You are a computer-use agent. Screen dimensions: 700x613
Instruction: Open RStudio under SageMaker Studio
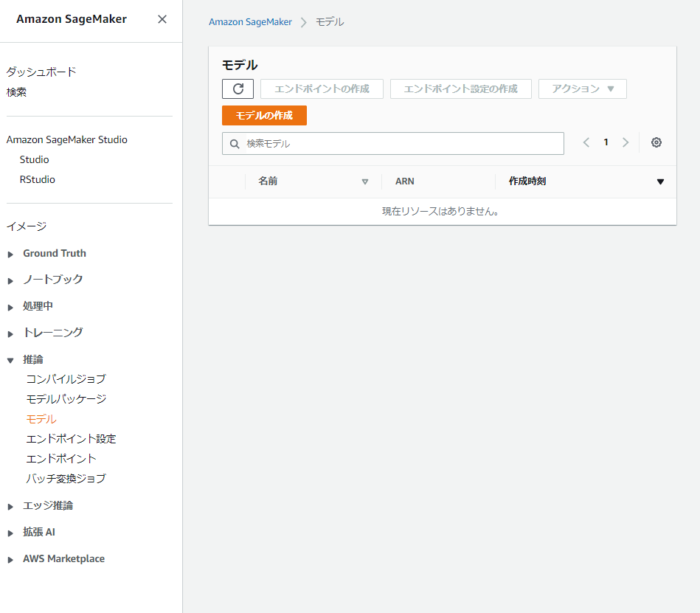(38, 179)
